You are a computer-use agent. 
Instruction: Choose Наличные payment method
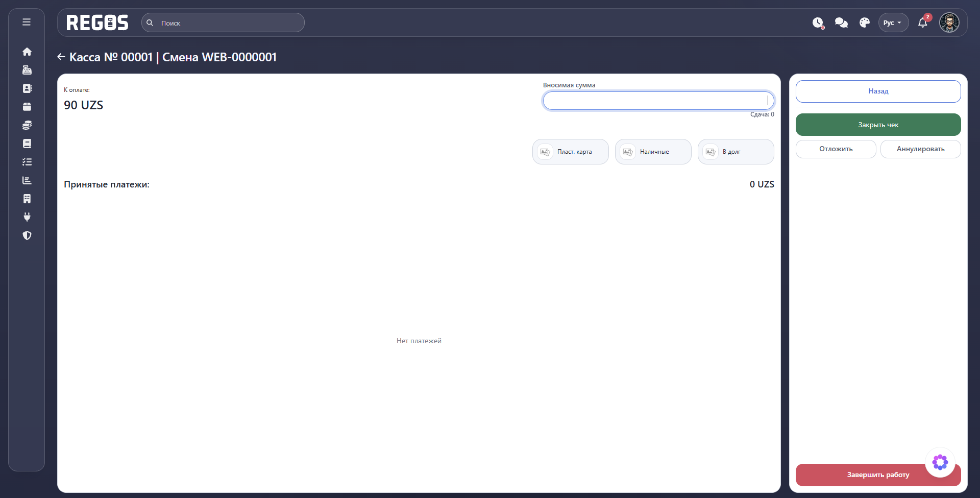[x=653, y=152]
